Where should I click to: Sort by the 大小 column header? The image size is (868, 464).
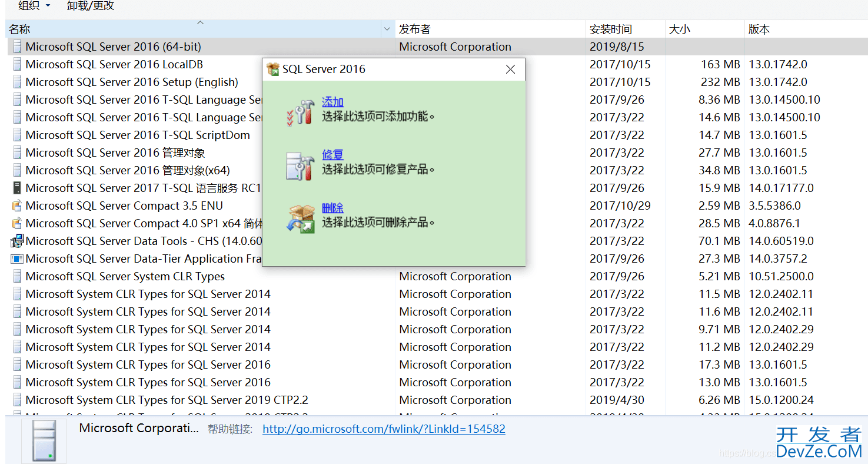point(704,29)
